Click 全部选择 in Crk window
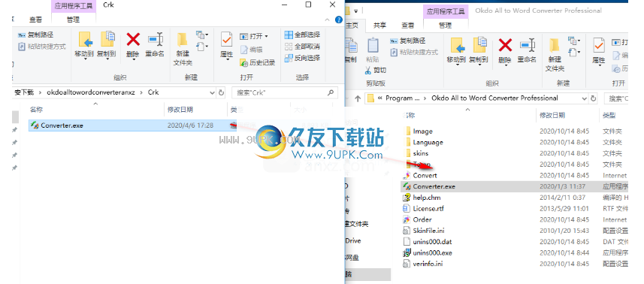 [302, 35]
